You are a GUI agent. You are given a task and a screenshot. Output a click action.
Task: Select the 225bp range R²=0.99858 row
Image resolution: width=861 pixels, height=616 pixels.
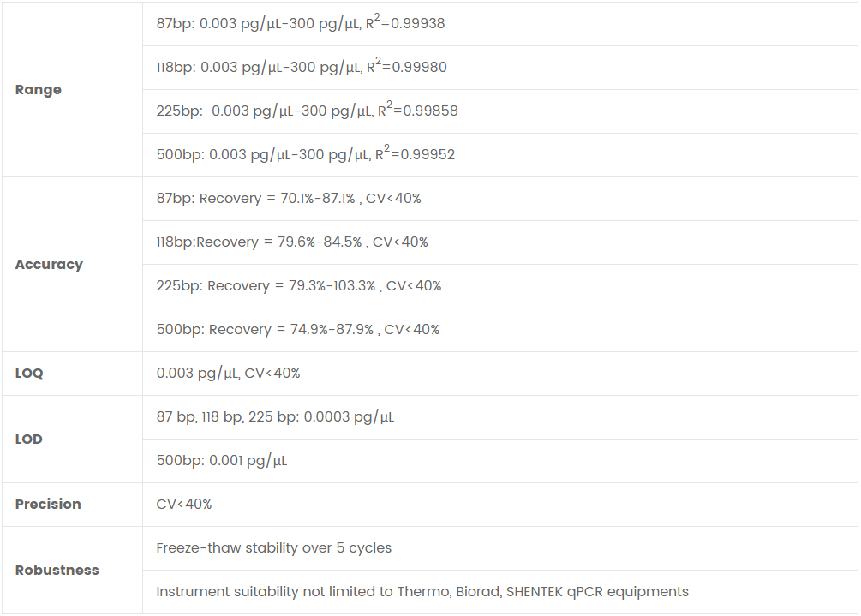point(307,111)
